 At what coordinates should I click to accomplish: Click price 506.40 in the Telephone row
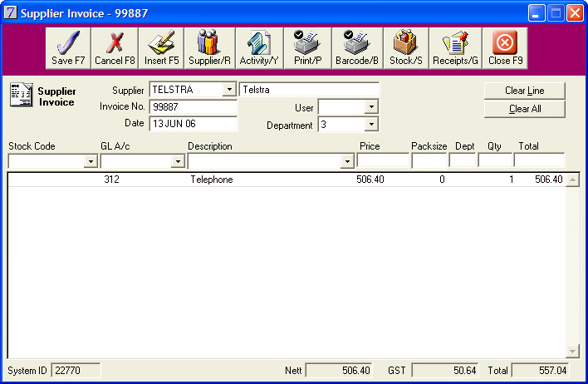pos(370,179)
